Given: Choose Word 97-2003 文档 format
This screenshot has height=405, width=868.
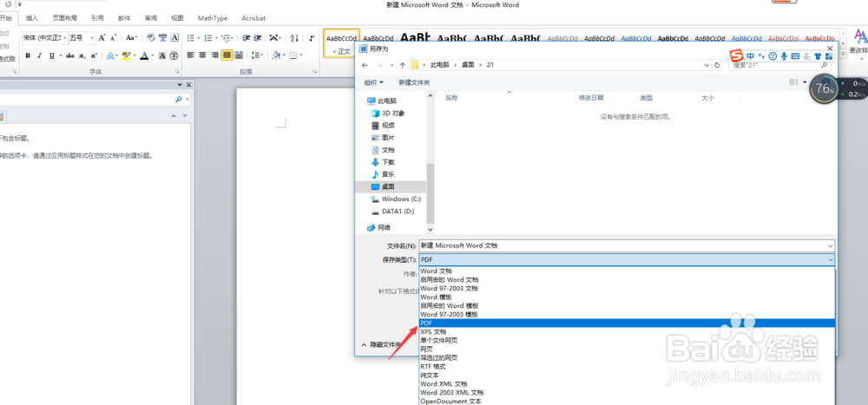Looking at the screenshot, I should [x=627, y=288].
